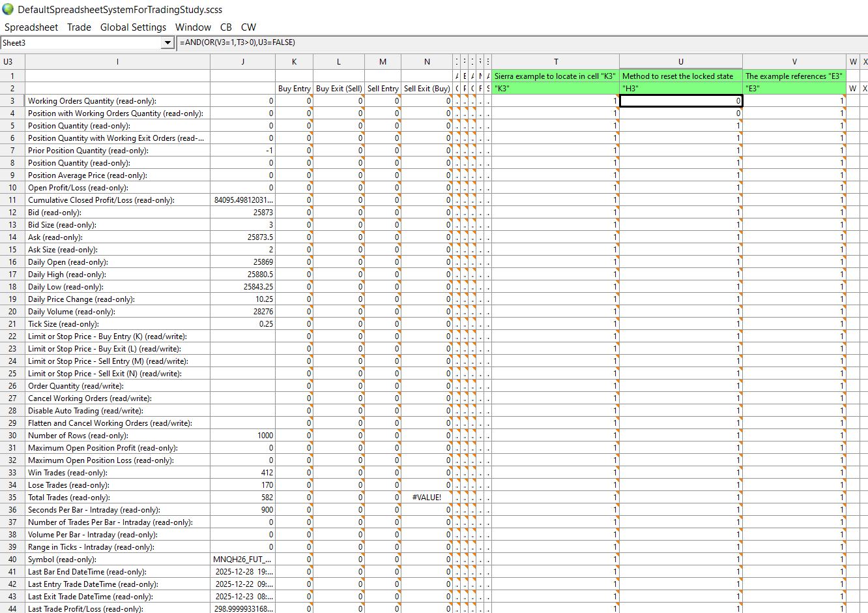This screenshot has width=868, height=613.
Task: Click the Lose Trades value 170
Action: pos(243,485)
